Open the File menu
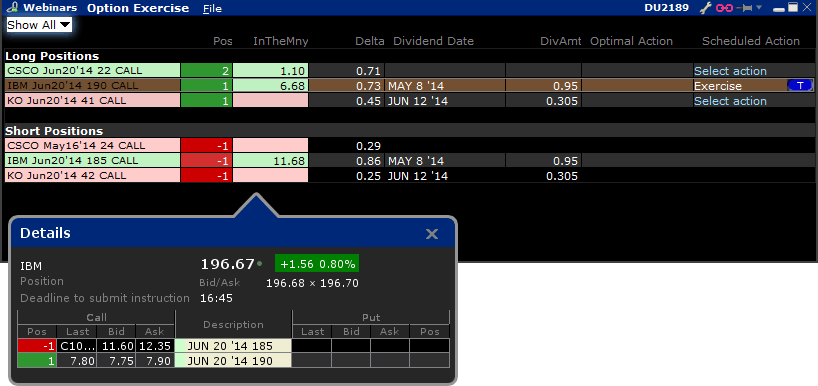818x386 pixels. tap(212, 8)
